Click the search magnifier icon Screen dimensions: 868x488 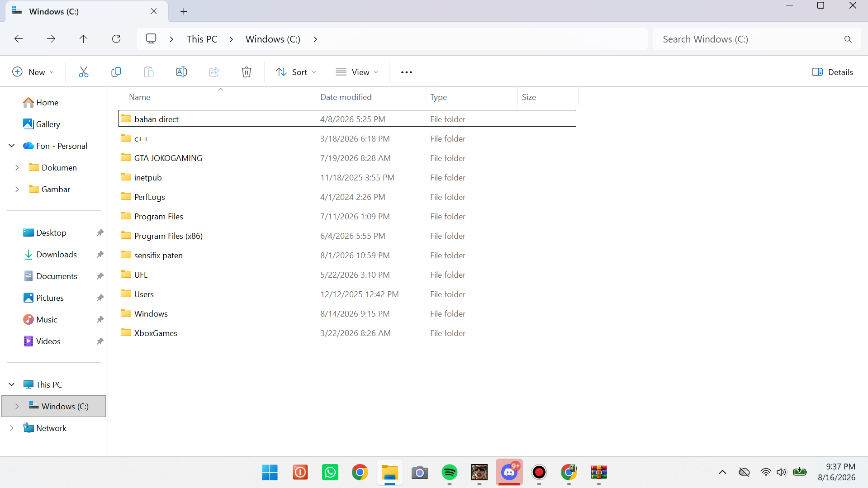click(x=848, y=39)
